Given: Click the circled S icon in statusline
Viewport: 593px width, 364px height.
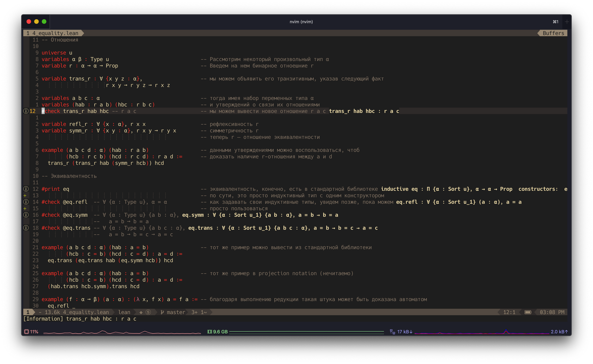Looking at the screenshot, I should point(148,312).
